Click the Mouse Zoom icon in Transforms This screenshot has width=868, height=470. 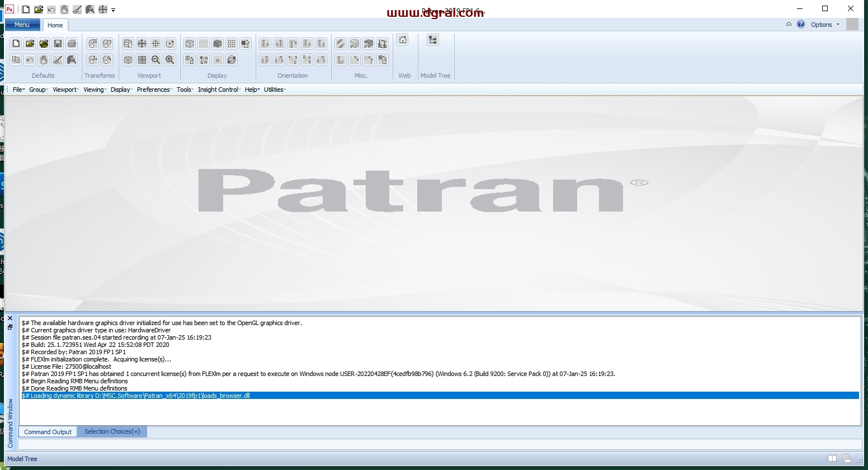[x=107, y=60]
